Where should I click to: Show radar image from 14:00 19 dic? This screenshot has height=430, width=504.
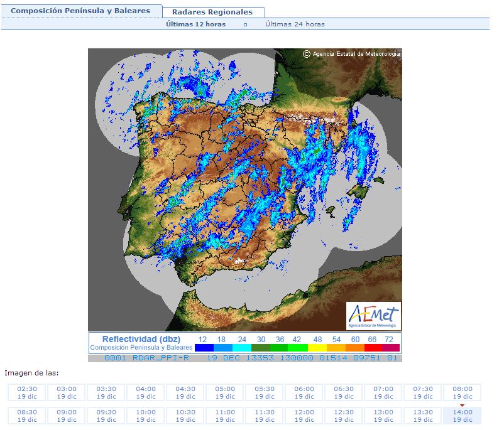463,416
